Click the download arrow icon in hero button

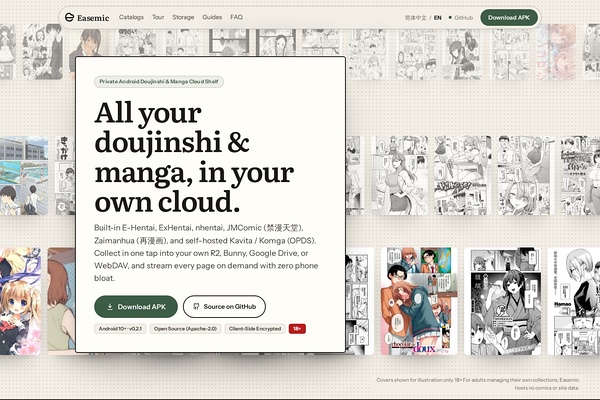coord(110,307)
